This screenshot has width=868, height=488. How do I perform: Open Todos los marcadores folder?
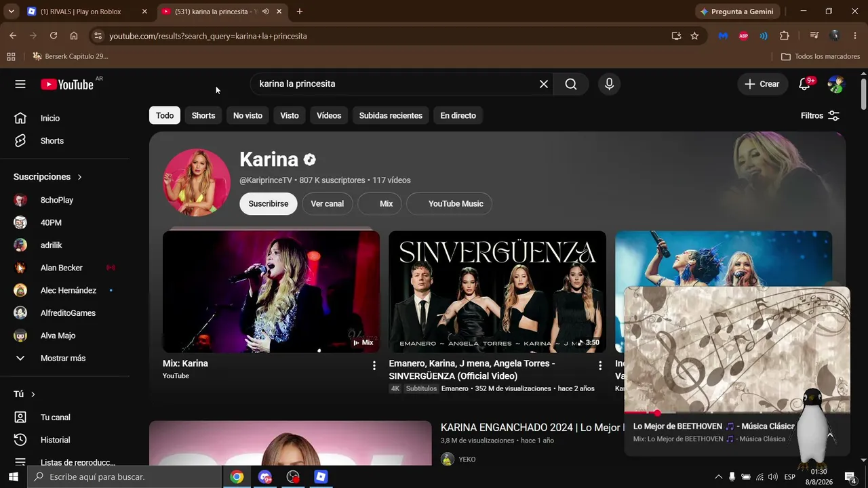coord(821,56)
